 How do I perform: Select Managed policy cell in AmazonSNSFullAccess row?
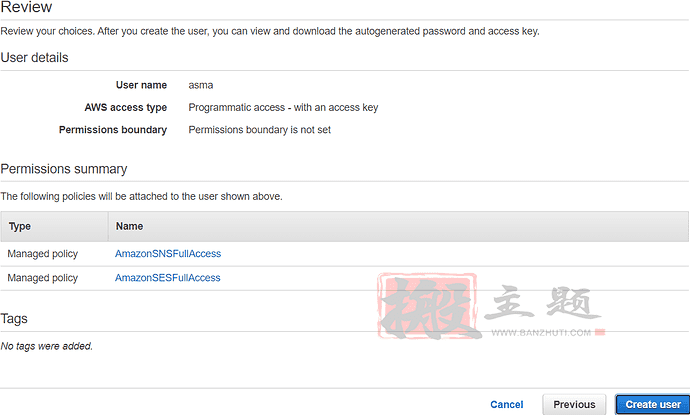tap(43, 254)
